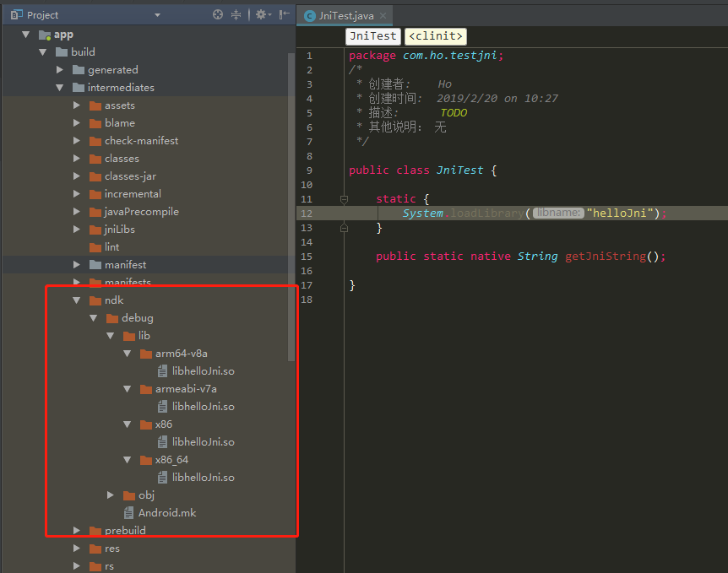Collapse the x86 folder
The width and height of the screenshot is (728, 573).
(128, 424)
